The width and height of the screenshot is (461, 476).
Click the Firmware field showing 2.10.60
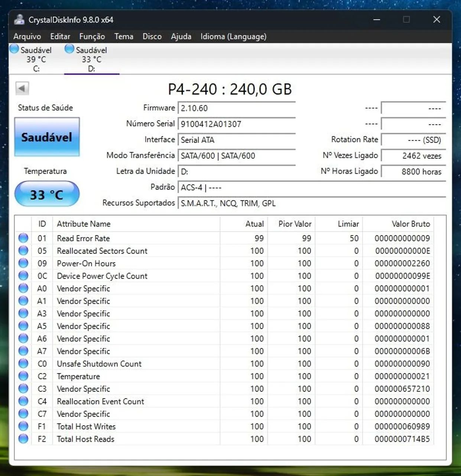[237, 108]
